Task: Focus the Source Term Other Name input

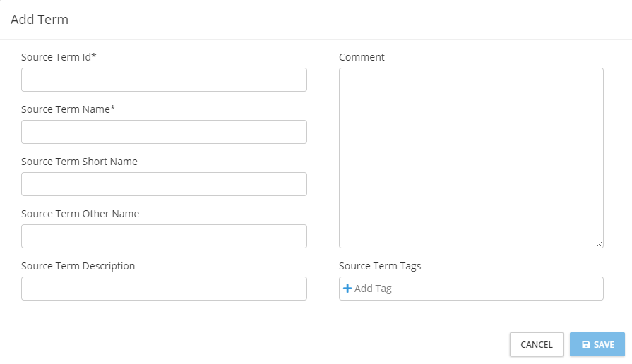Action: (164, 236)
